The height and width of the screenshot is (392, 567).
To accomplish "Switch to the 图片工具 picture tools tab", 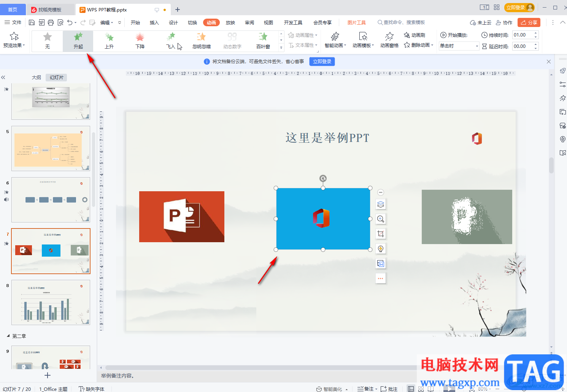I will click(x=357, y=23).
